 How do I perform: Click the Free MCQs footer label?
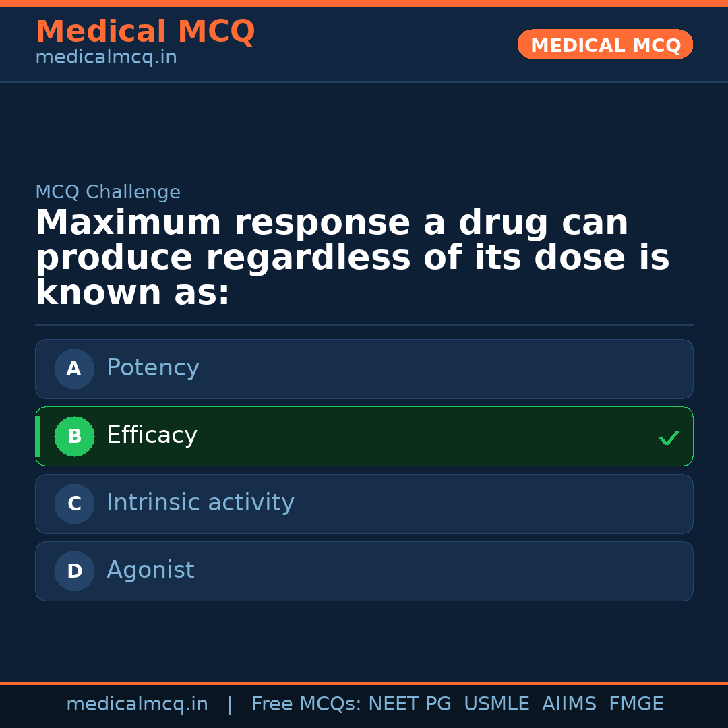(x=305, y=704)
